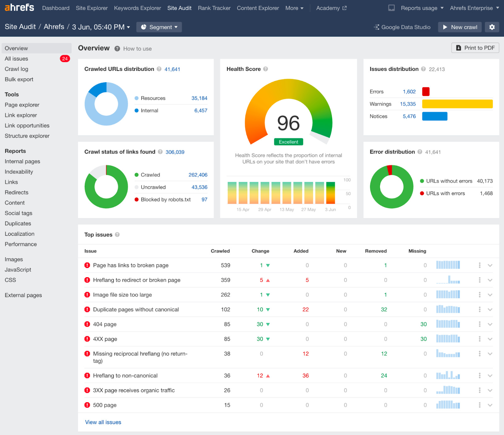
Task: Open Crawl log from the sidebar
Action: tap(16, 69)
